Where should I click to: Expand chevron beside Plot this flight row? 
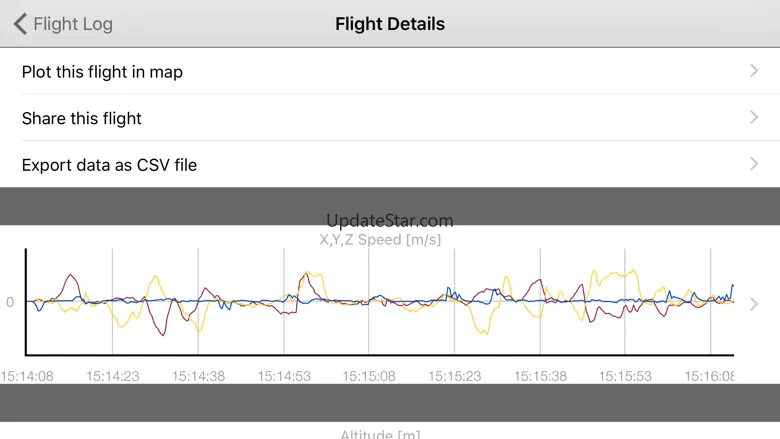pos(754,71)
